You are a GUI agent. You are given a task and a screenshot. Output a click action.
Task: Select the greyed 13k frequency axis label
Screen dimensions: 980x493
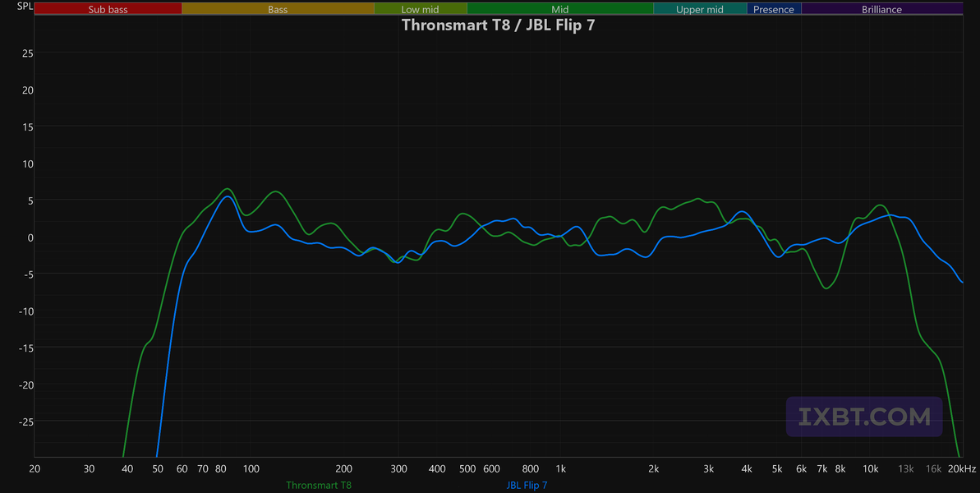coord(906,469)
